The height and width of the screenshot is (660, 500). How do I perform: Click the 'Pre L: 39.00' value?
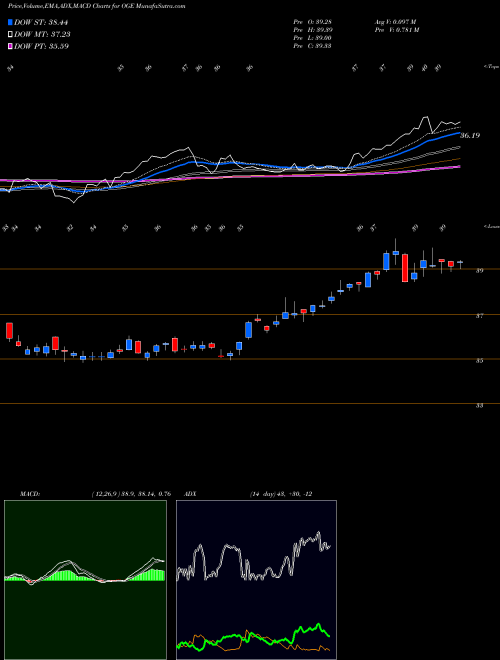(x=313, y=38)
